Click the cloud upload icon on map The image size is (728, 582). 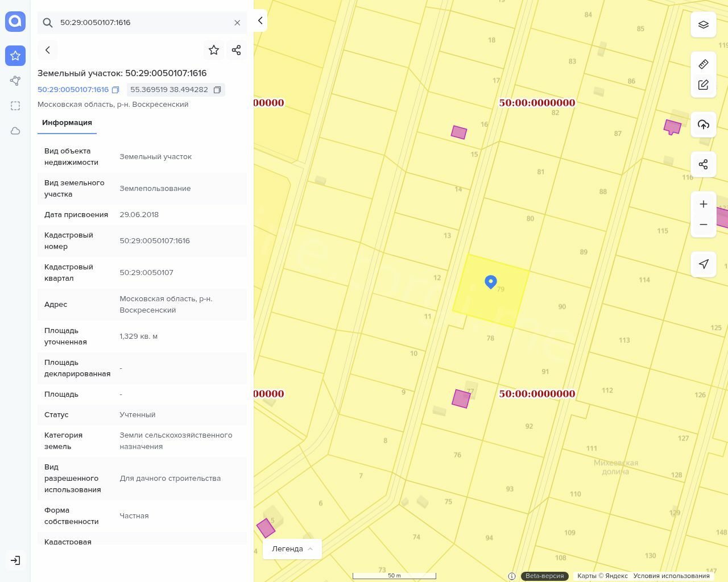pyautogui.click(x=703, y=124)
